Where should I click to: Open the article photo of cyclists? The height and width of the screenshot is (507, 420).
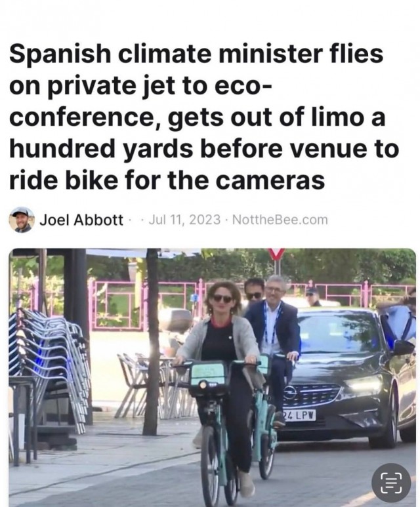point(212,377)
